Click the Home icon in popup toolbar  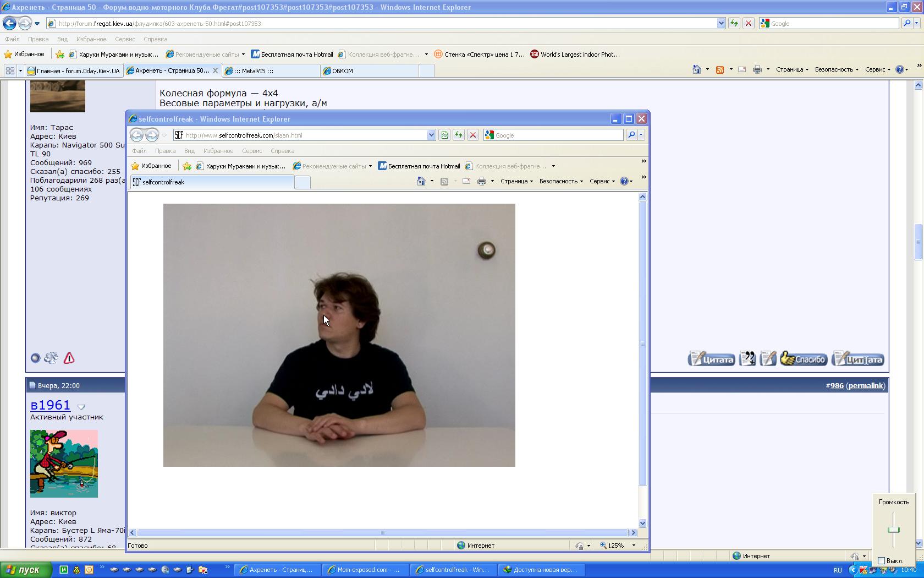click(421, 181)
